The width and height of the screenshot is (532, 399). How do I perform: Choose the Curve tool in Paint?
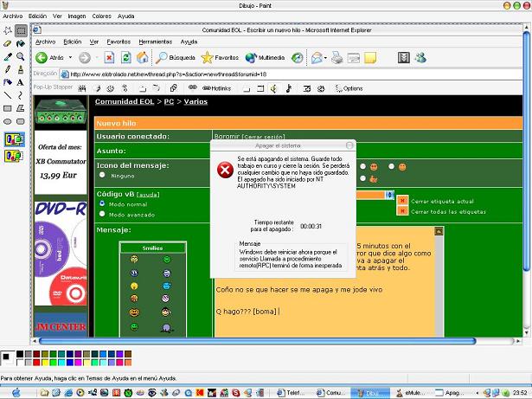coord(21,95)
